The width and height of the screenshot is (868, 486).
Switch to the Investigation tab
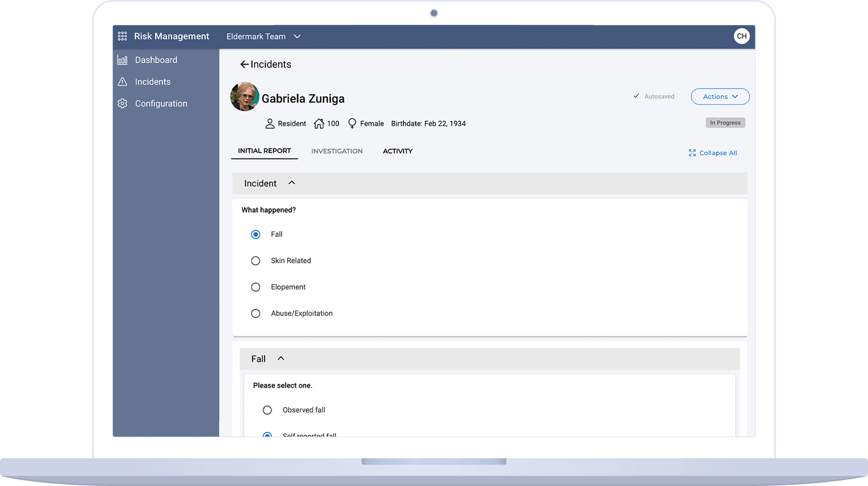point(337,151)
